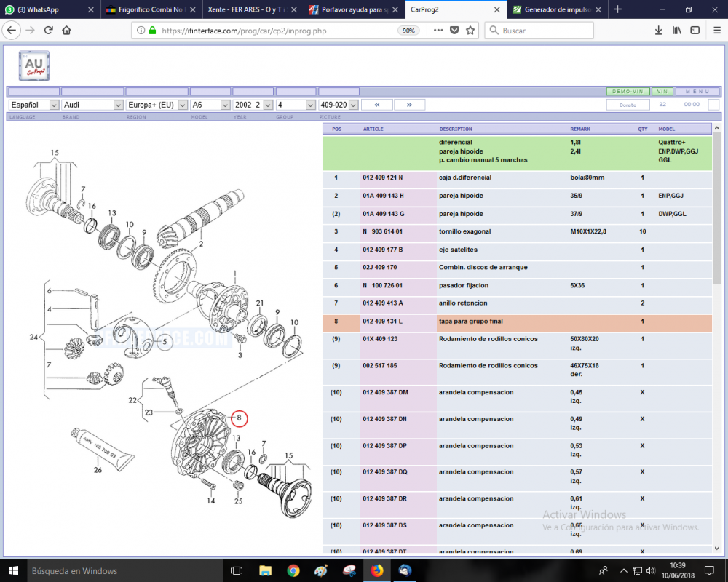
Task: Go back with the browser back arrow
Action: pos(12,31)
